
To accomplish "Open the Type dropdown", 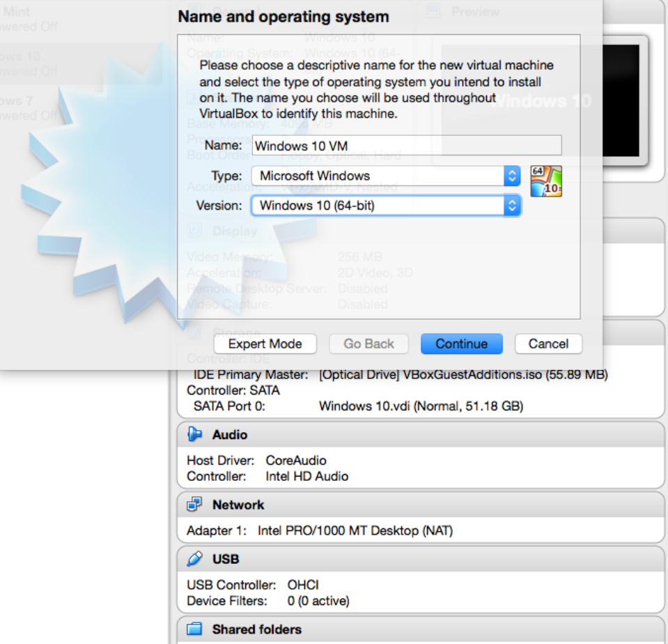I will [511, 176].
